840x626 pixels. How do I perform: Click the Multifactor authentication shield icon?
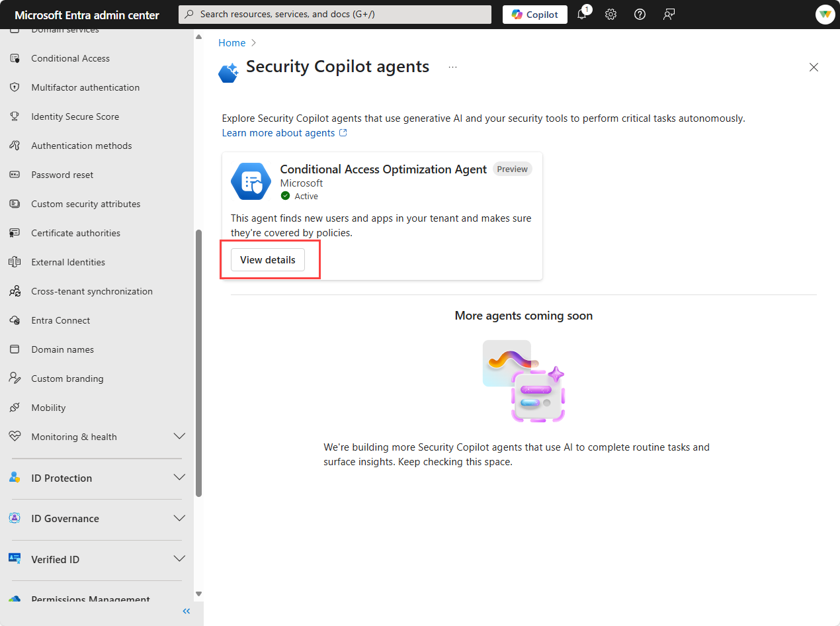point(15,87)
